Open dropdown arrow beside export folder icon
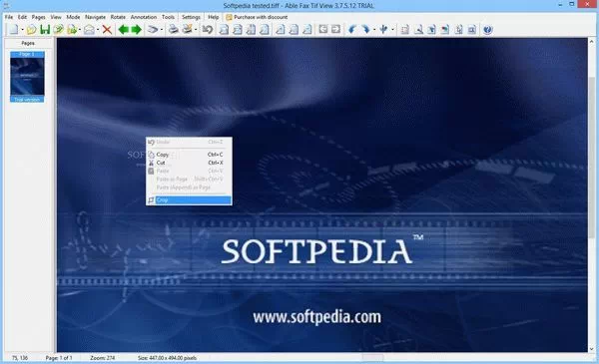Viewport: 599px width, 364px height. [x=79, y=30]
